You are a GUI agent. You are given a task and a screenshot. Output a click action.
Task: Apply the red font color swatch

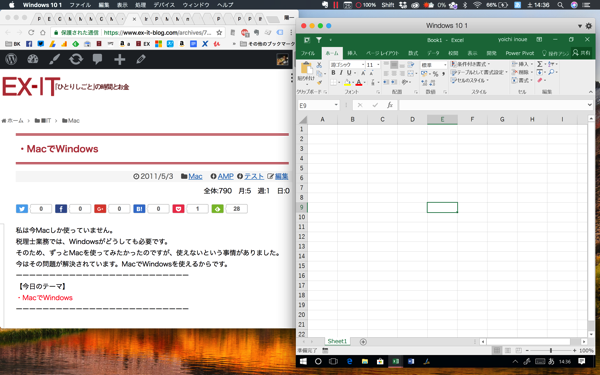coord(359,82)
